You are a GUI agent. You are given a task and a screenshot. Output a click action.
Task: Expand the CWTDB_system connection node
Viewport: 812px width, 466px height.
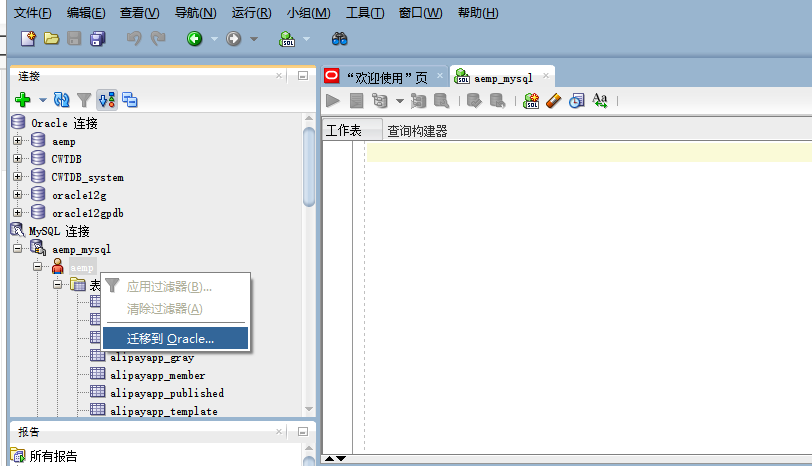18,177
